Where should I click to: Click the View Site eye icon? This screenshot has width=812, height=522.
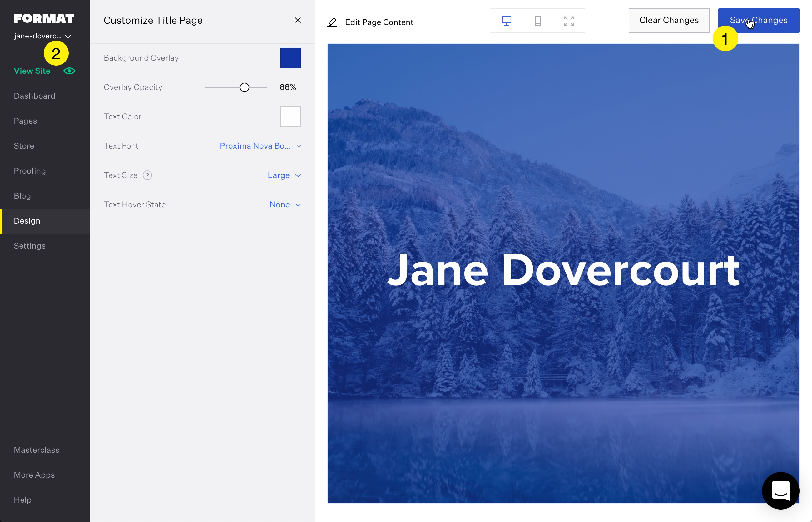(70, 71)
